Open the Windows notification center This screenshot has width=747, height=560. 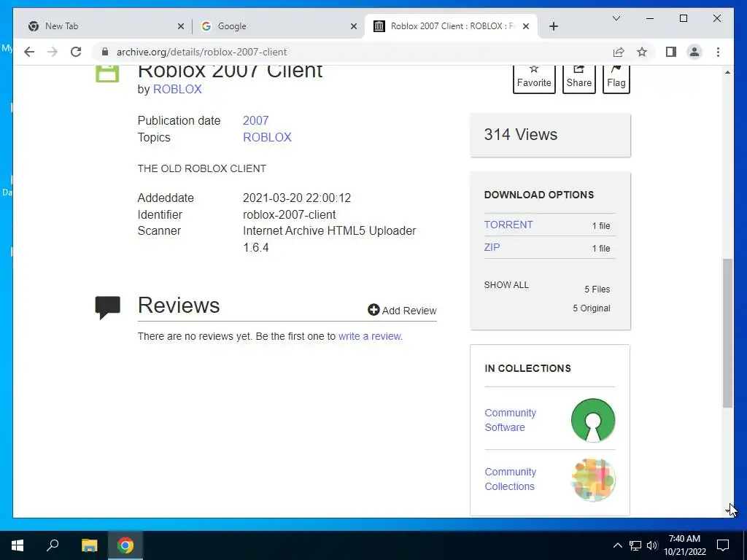pos(723,545)
